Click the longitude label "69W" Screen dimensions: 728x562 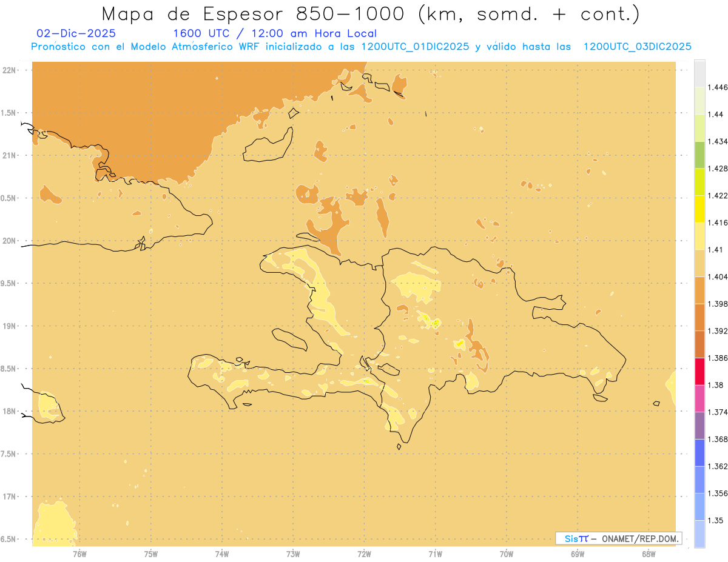578,554
